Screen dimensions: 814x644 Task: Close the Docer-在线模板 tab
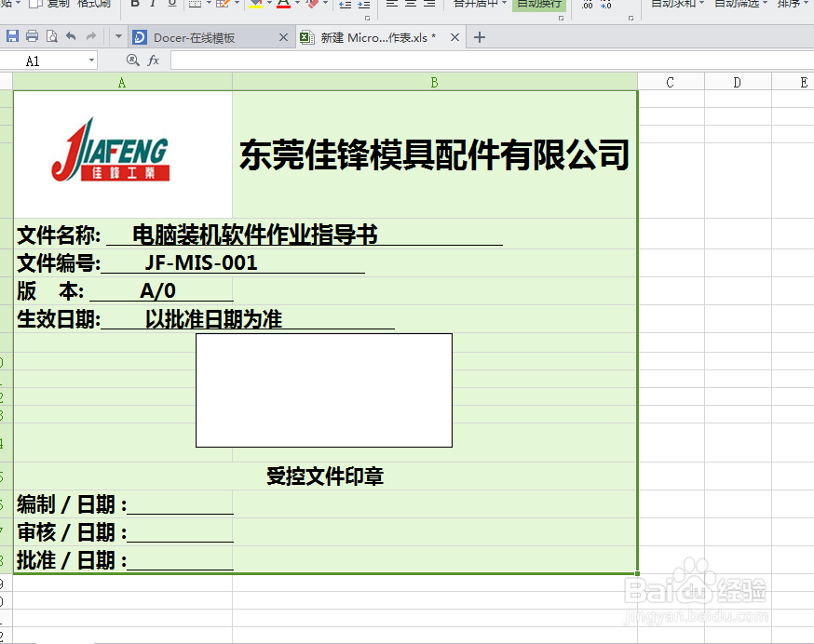[x=283, y=37]
